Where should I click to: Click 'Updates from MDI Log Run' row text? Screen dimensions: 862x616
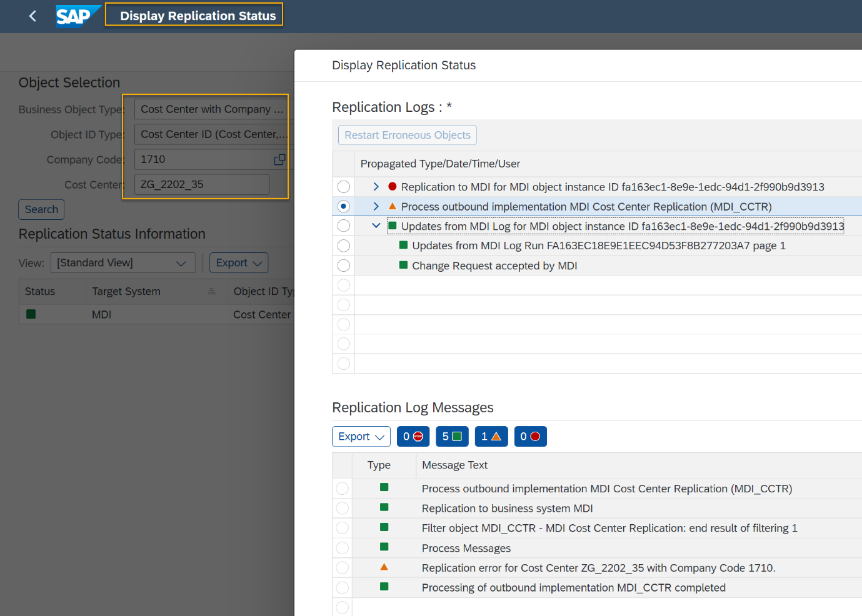click(x=599, y=246)
